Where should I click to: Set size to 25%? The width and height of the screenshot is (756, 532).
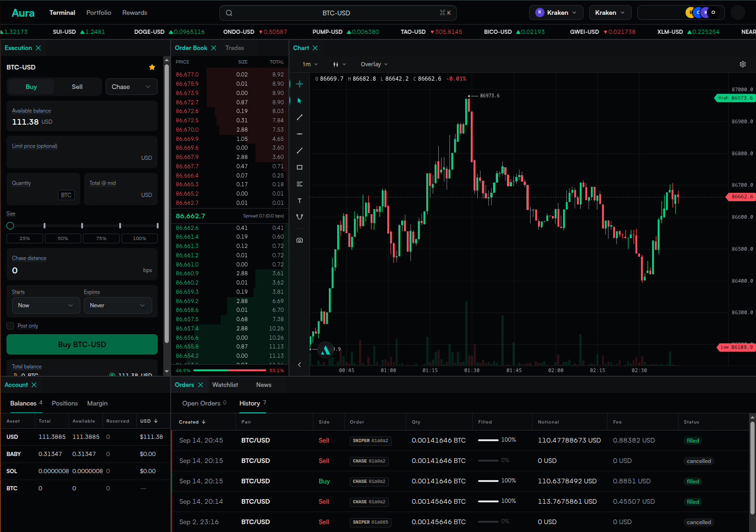pyautogui.click(x=25, y=238)
